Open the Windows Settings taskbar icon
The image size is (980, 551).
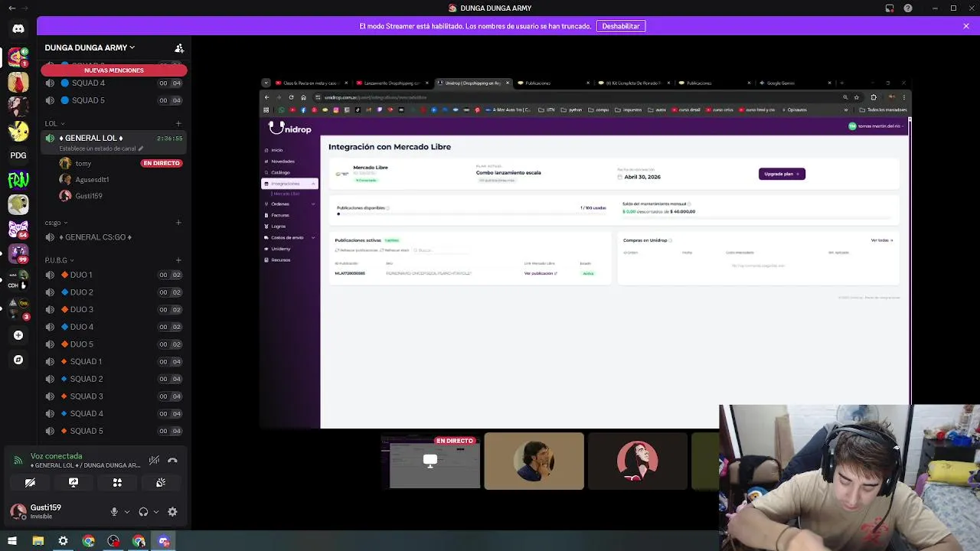[64, 541]
